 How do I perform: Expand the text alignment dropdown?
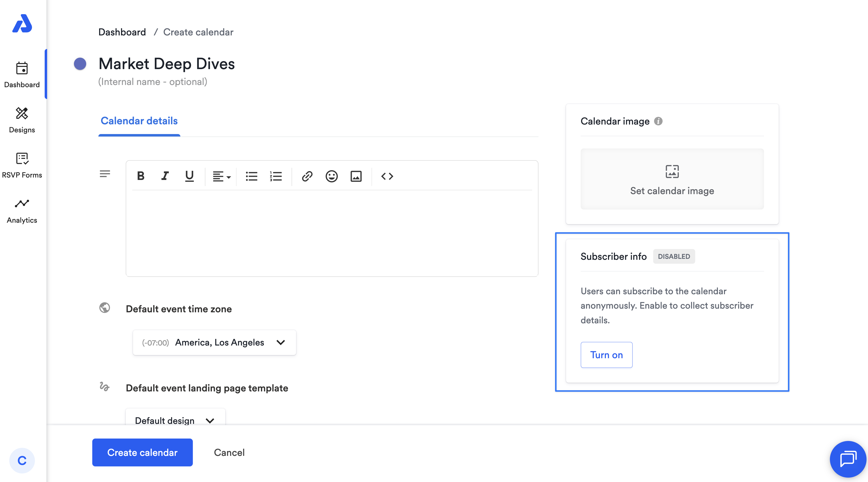pos(221,176)
